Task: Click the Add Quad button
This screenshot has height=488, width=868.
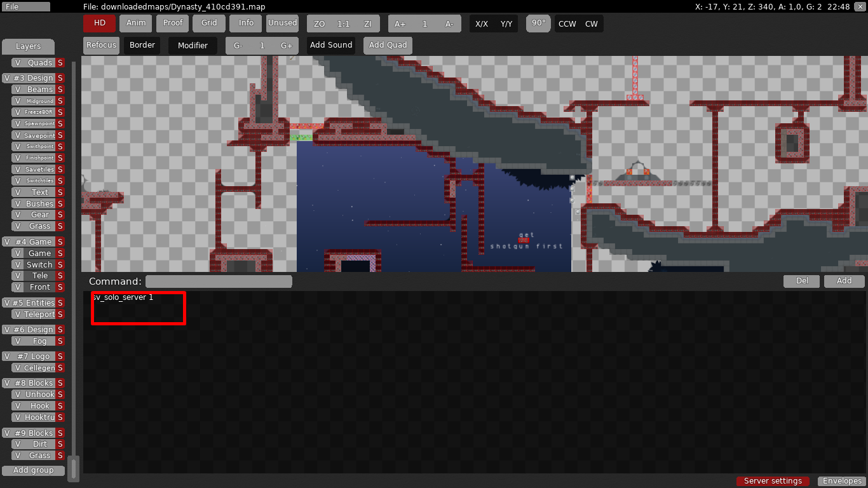Action: (x=388, y=46)
